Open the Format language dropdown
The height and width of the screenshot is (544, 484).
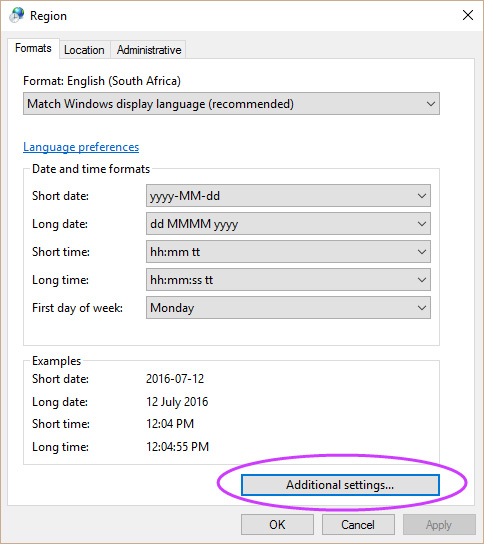tap(231, 104)
